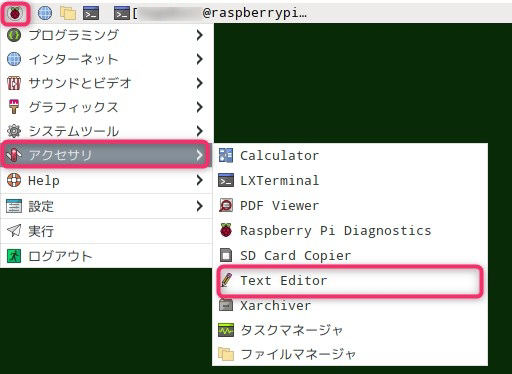
Task: Open the file manager folder icon in the taskbar
Action: point(68,13)
